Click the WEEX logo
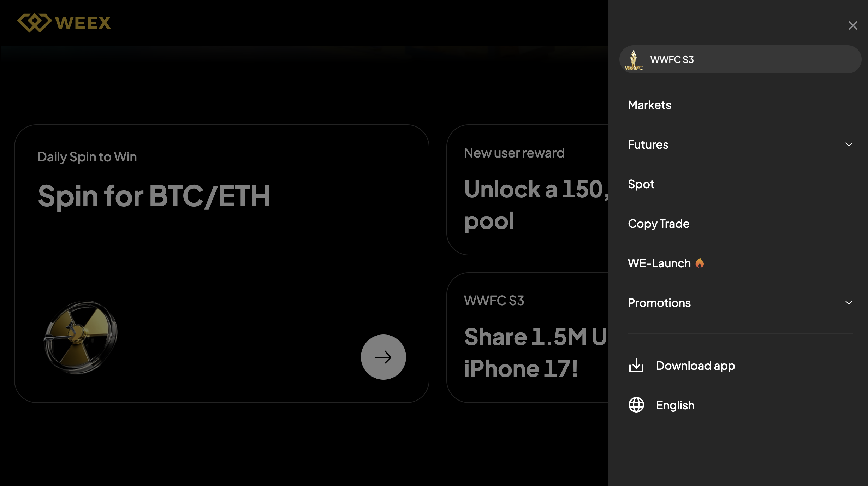 64,23
